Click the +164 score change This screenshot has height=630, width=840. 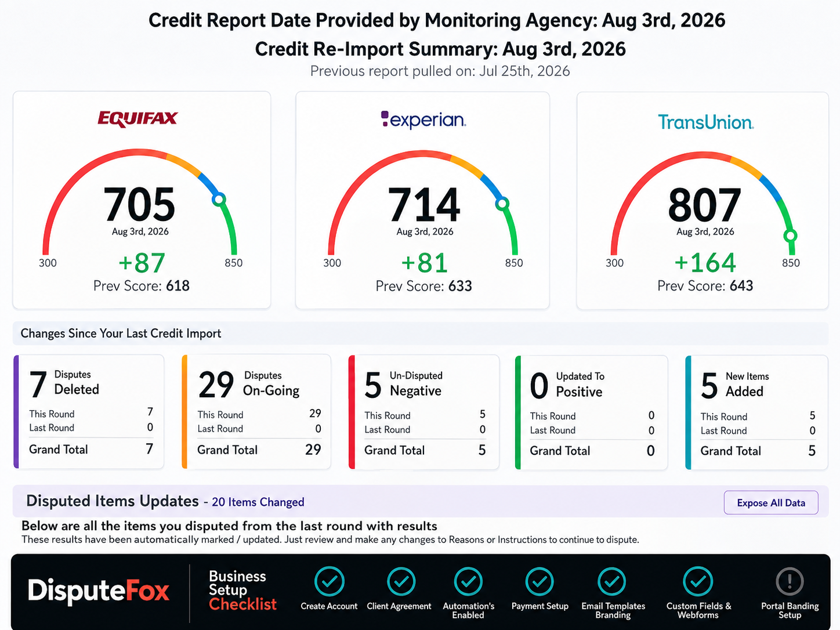[x=705, y=263]
